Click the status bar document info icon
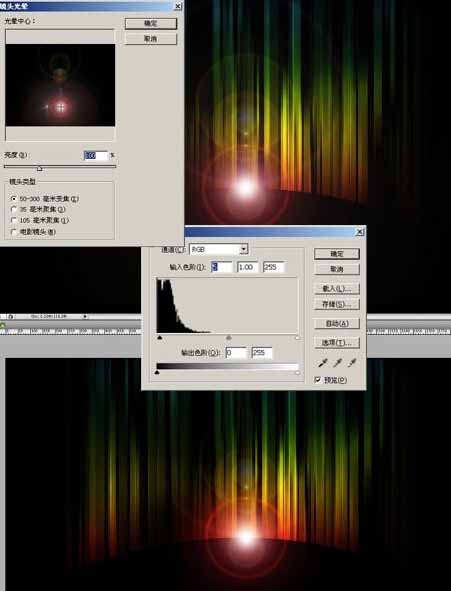The image size is (451, 591). click(x=11, y=317)
